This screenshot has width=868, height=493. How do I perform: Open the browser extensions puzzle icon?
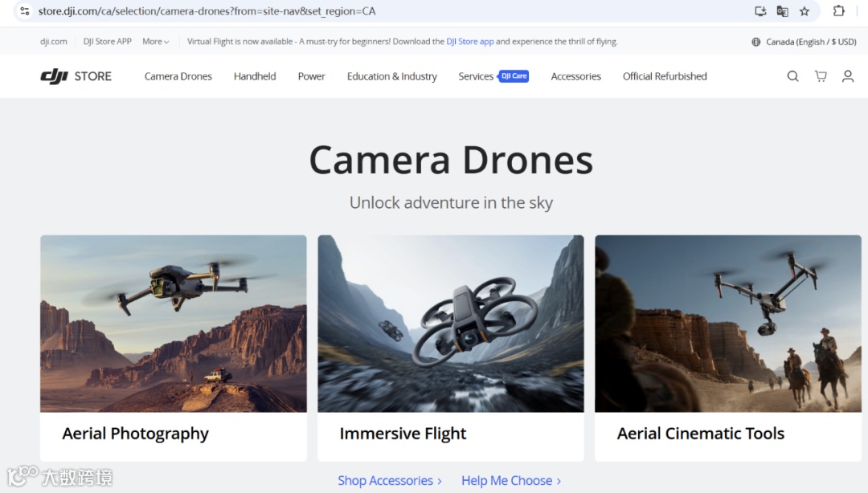point(838,10)
